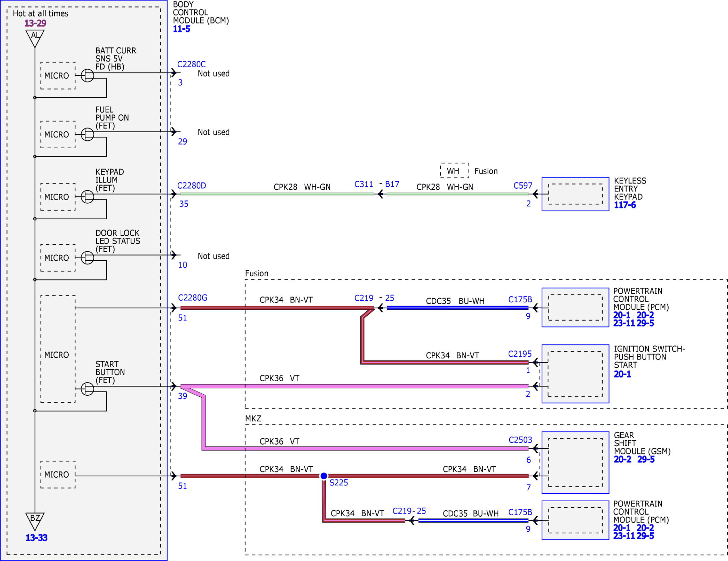Click the 'C219-25' label in MKZ section
Viewport: 728px width, 561px height.
point(409,511)
